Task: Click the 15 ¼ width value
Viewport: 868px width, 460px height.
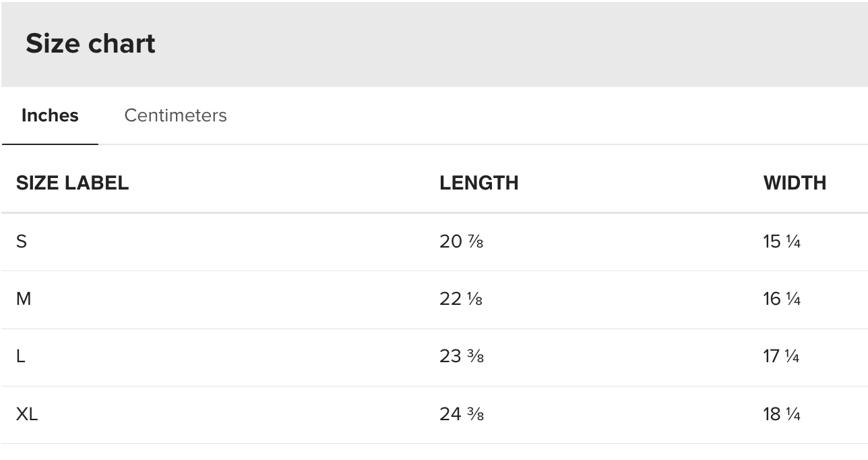Action: pos(782,241)
